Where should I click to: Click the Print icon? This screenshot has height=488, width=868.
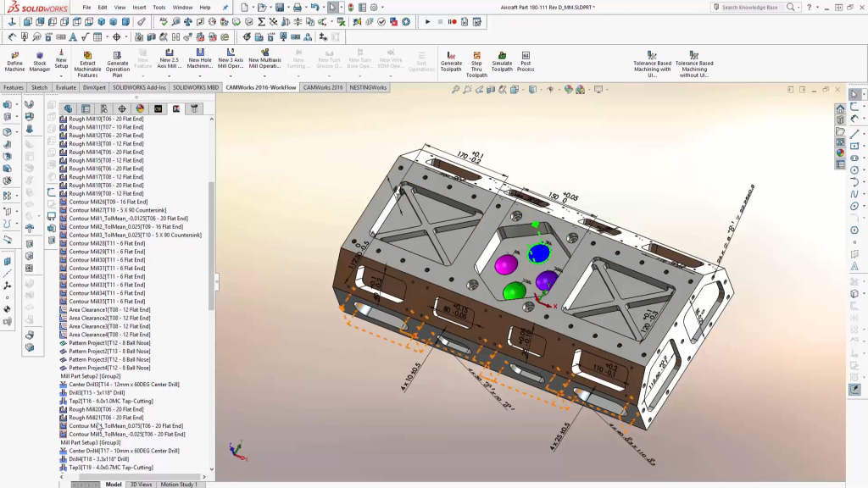(298, 7)
